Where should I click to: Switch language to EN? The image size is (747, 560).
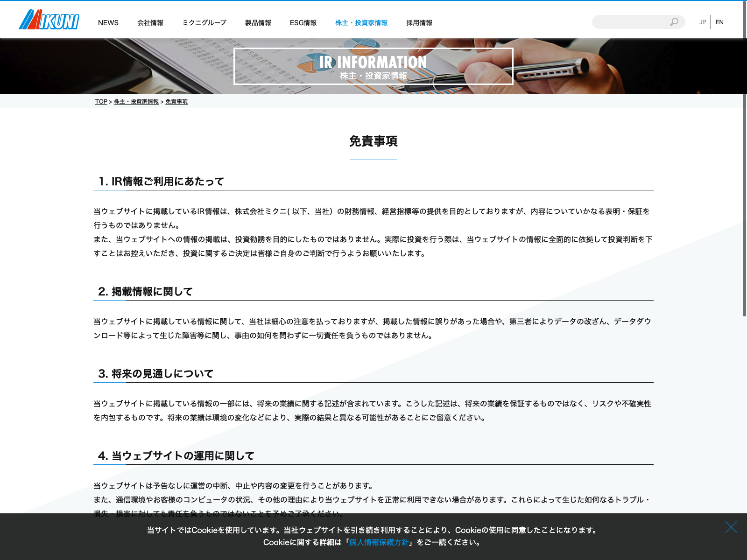tap(719, 22)
